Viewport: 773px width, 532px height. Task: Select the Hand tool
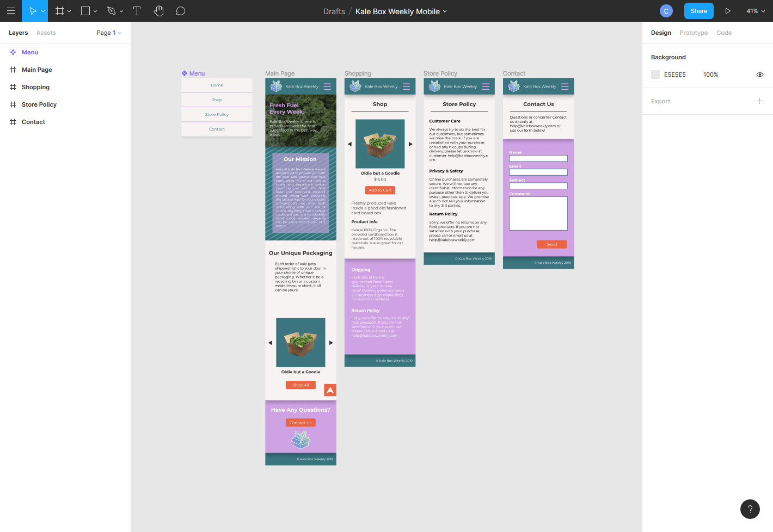pyautogui.click(x=158, y=11)
